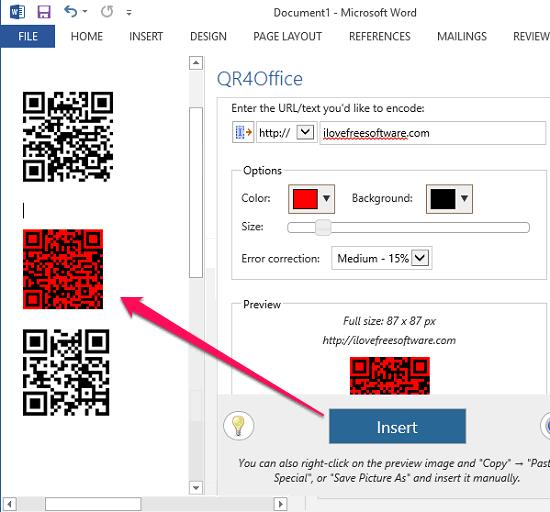Click the vertical scrollbar thumb
This screenshot has height=512, width=550.
[196, 193]
